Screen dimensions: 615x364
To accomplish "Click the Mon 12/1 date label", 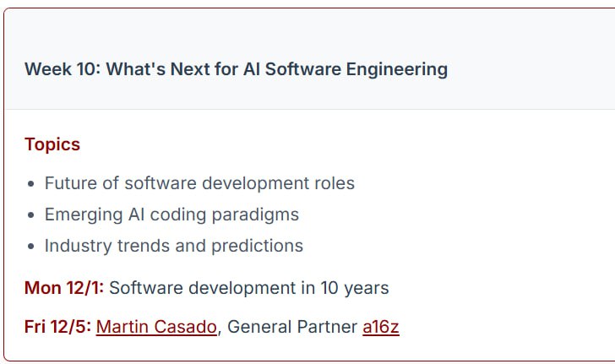I will click(x=64, y=288).
